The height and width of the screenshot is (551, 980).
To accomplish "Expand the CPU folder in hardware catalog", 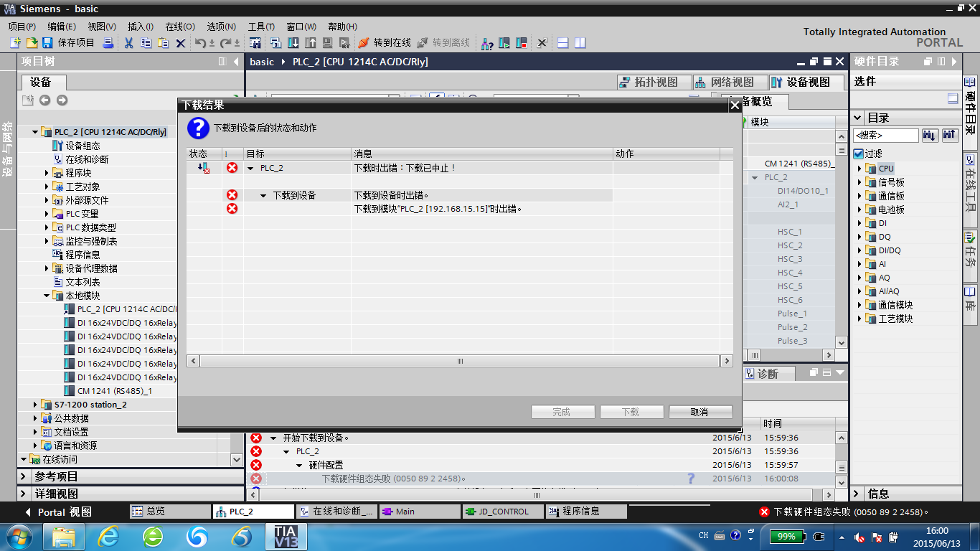I will pos(859,169).
